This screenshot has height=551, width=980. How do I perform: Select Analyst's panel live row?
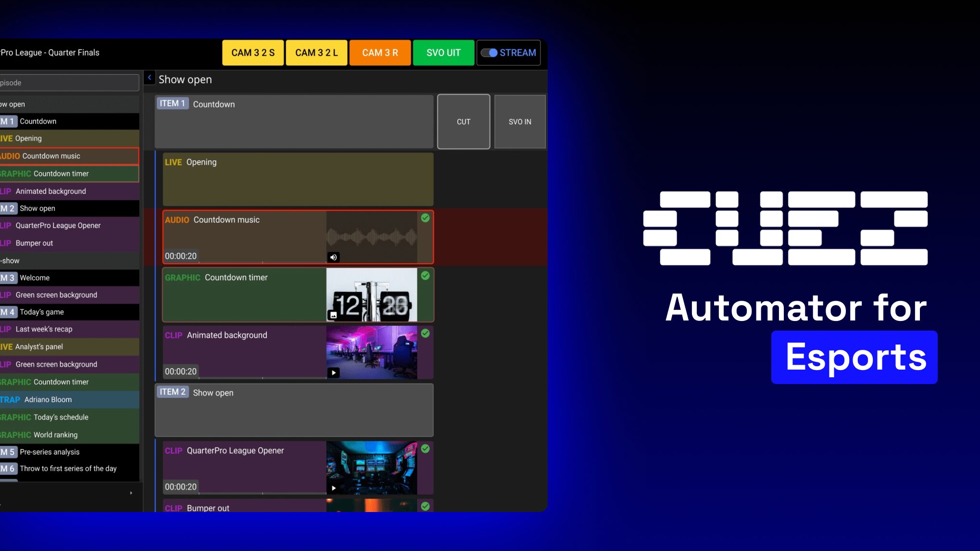click(69, 346)
